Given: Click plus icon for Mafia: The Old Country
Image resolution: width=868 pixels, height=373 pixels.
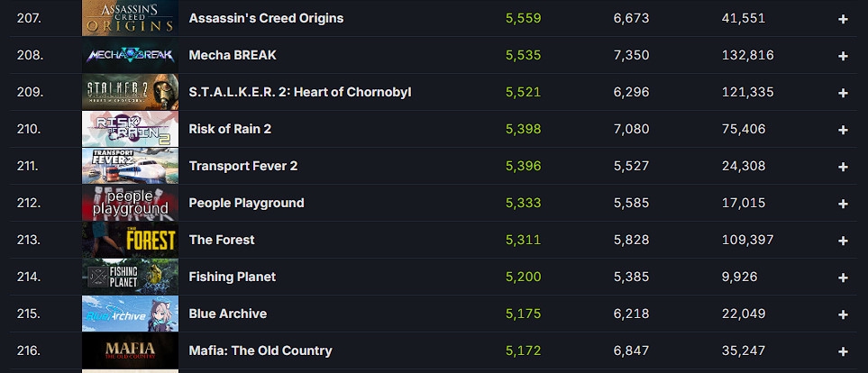Looking at the screenshot, I should click(x=843, y=351).
